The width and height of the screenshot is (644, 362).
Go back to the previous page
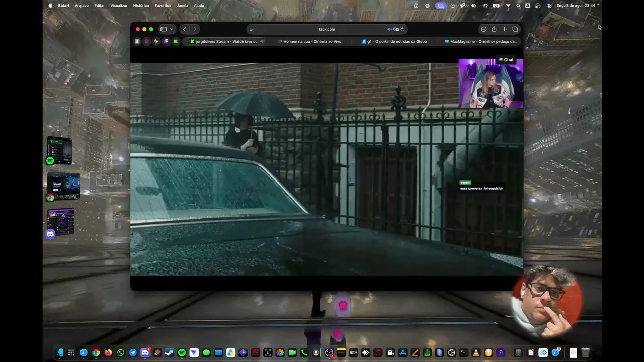184,29
